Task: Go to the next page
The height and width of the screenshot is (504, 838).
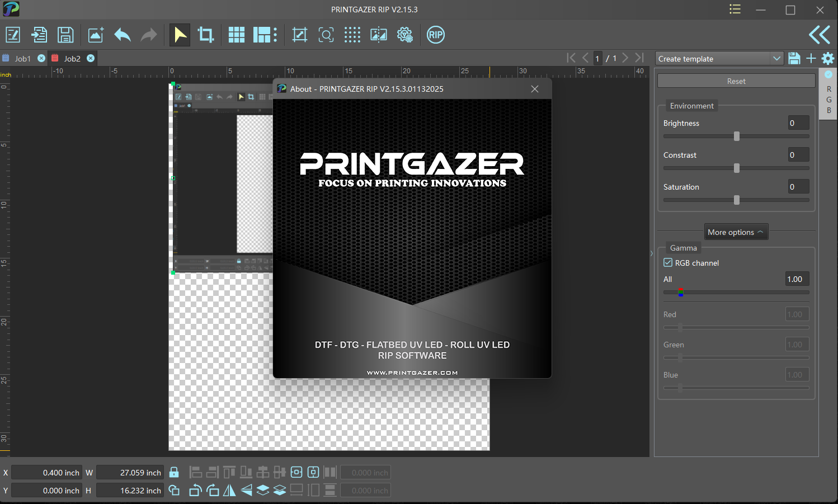Action: point(625,58)
